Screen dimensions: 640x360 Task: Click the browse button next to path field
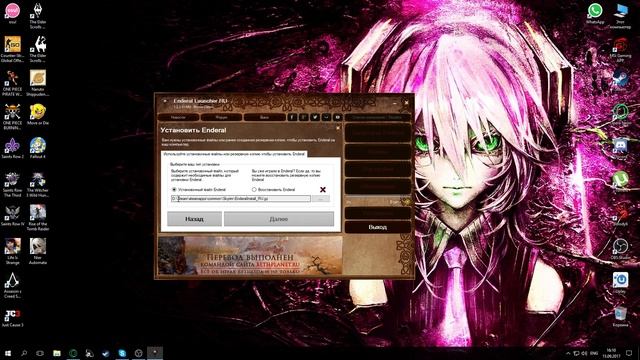(321, 198)
